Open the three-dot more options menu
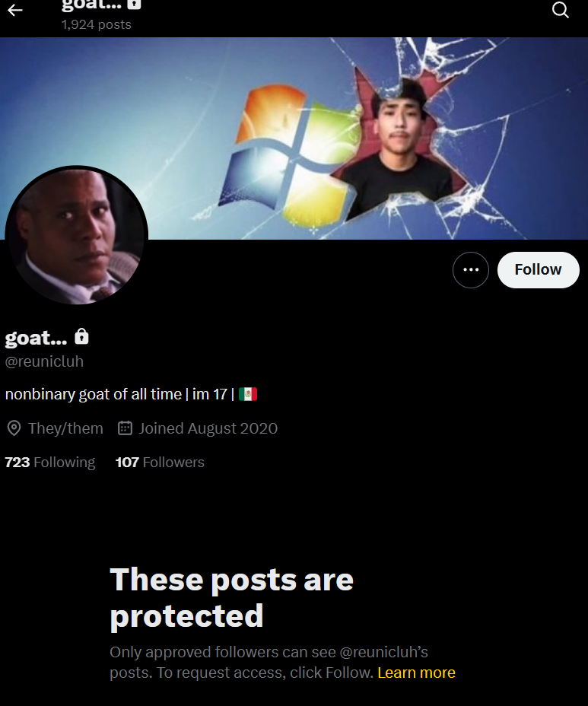588x706 pixels. click(x=471, y=270)
